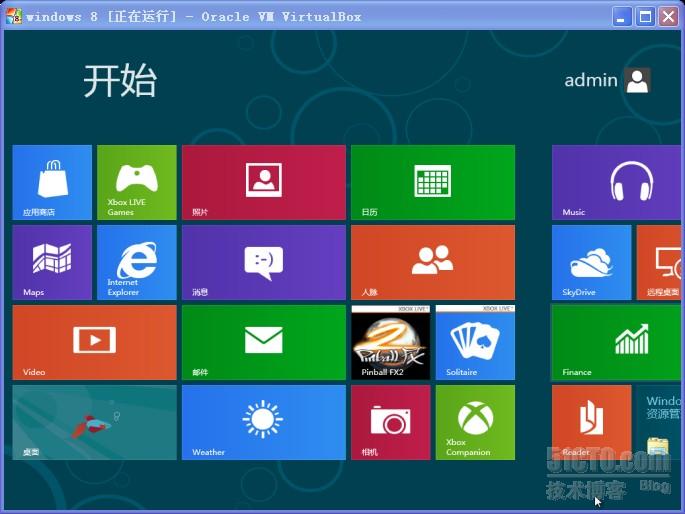Launch the Xbox Companion tile
Image resolution: width=685 pixels, height=514 pixels.
click(x=475, y=422)
